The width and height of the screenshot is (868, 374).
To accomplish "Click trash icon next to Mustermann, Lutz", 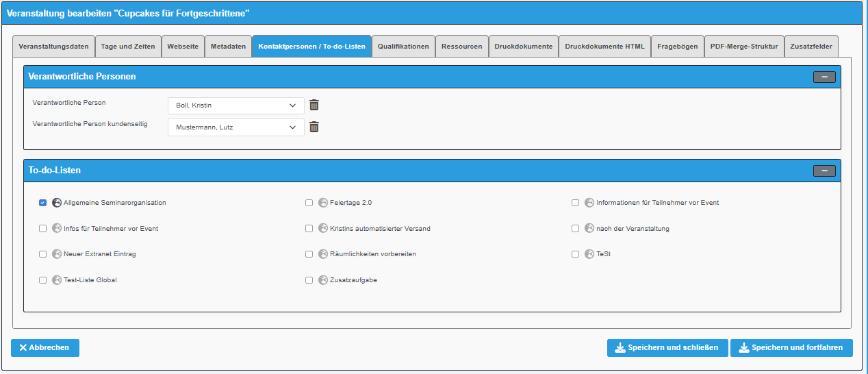I will point(314,127).
